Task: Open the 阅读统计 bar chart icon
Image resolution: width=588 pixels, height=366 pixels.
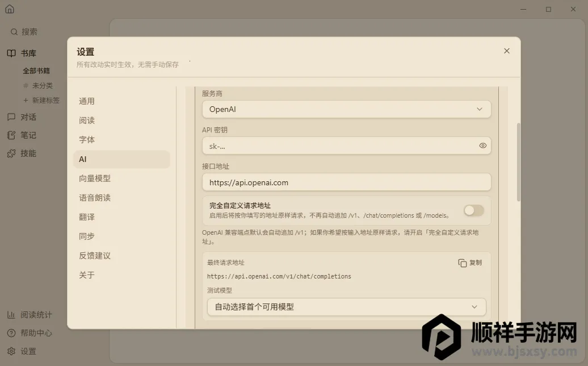Action: (x=11, y=315)
